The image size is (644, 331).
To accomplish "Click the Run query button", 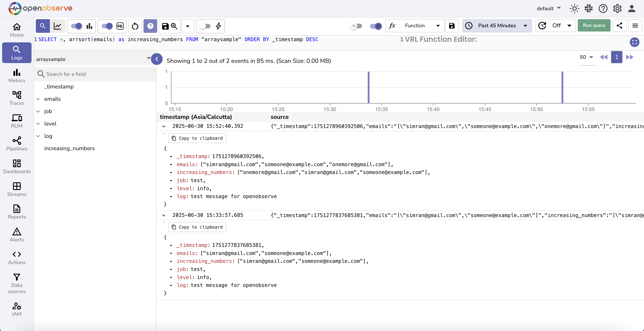I will [594, 26].
